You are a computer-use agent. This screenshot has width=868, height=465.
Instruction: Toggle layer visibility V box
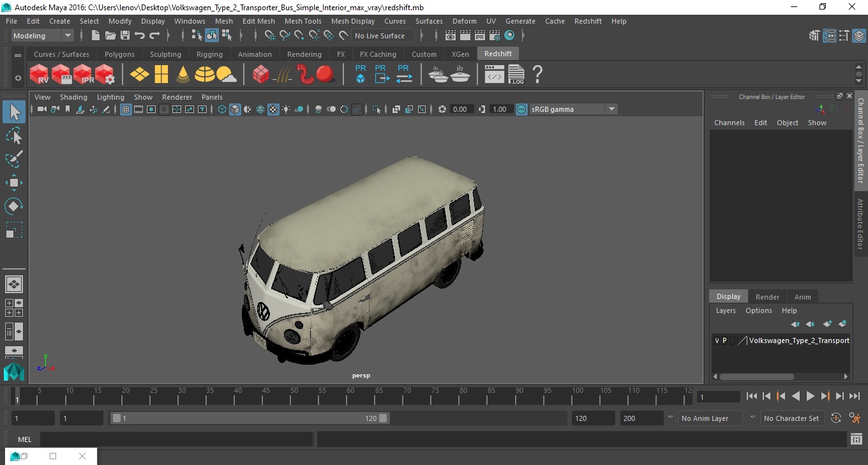[x=717, y=340]
